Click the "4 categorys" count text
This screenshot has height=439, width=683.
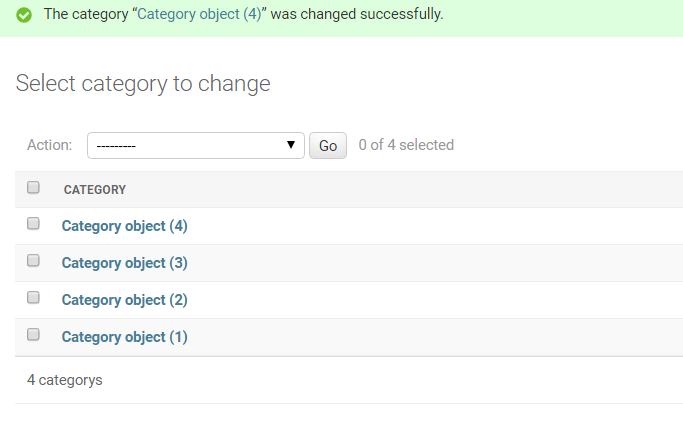tap(64, 380)
